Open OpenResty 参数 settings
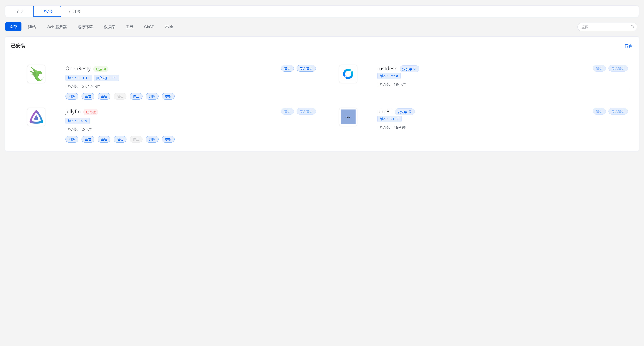Viewport: 644px width, 346px height. (x=168, y=96)
